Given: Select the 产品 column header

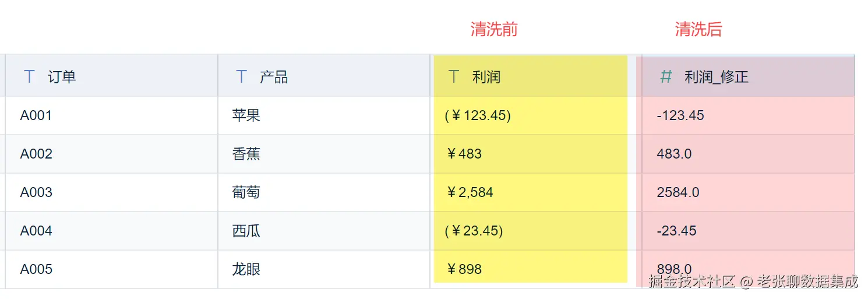Looking at the screenshot, I should click(x=274, y=77).
